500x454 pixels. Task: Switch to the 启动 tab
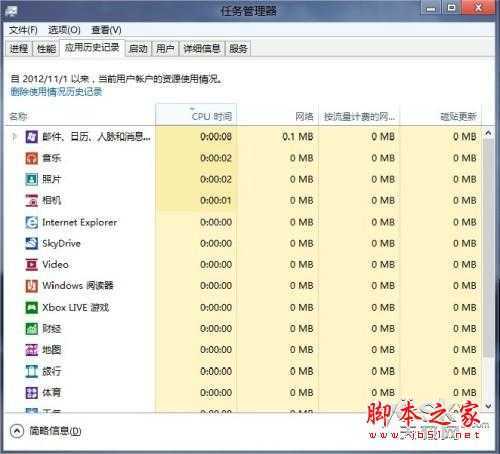(138, 49)
